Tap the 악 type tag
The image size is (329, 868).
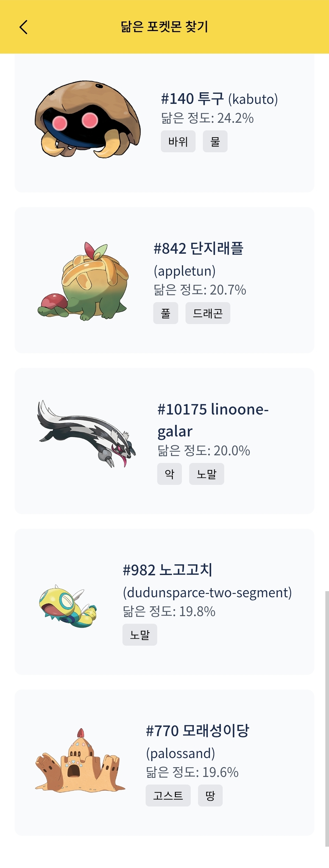tap(169, 474)
